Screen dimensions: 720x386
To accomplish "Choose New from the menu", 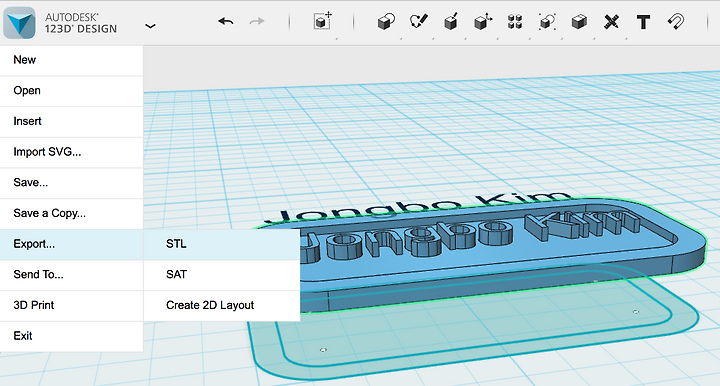I will 71,60.
